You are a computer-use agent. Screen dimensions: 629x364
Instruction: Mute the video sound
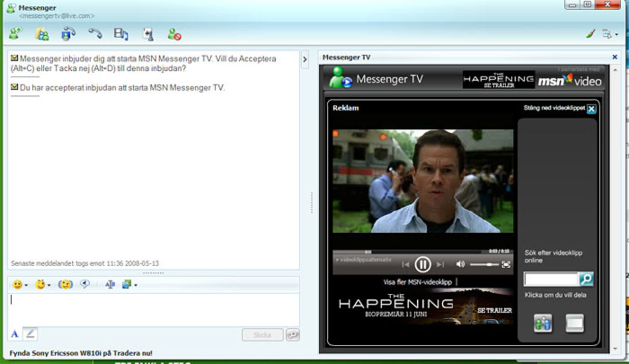[460, 264]
